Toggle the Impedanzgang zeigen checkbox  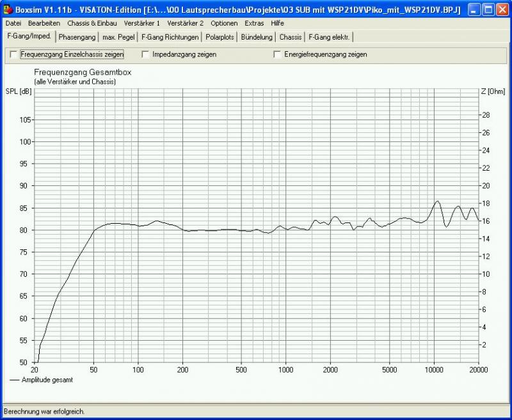click(x=146, y=55)
